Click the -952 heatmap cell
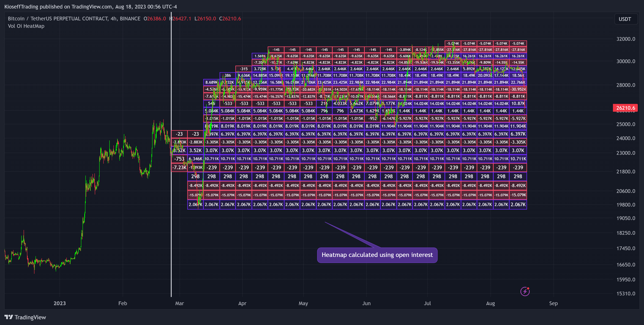This screenshot has height=325, width=644. tap(372, 119)
